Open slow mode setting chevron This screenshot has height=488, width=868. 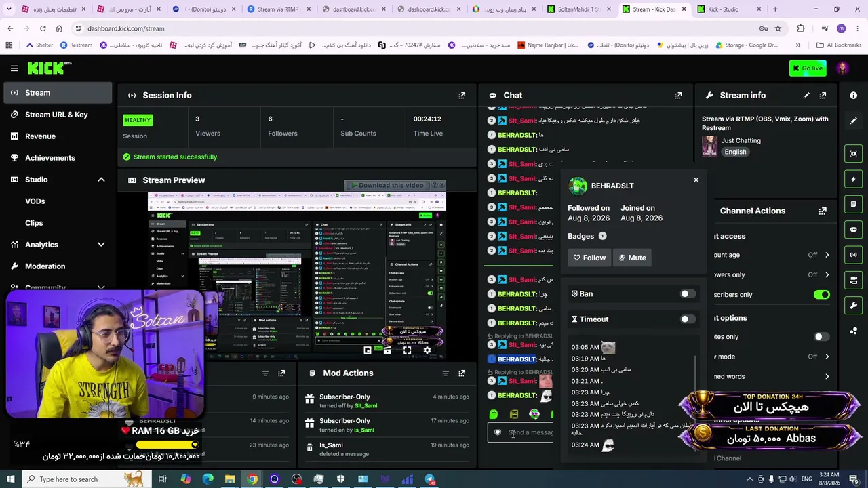point(827,357)
